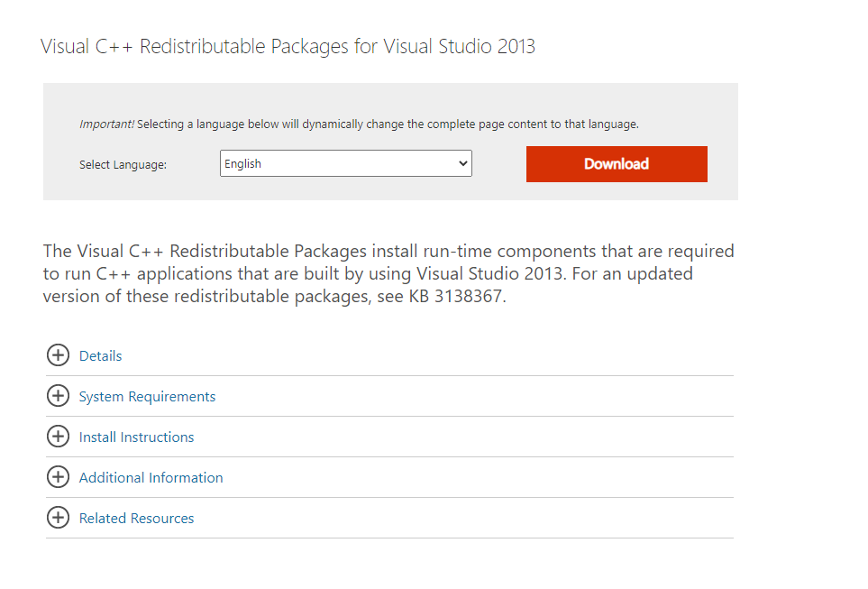Open the Install Instructions link
The image size is (868, 589).
[136, 437]
